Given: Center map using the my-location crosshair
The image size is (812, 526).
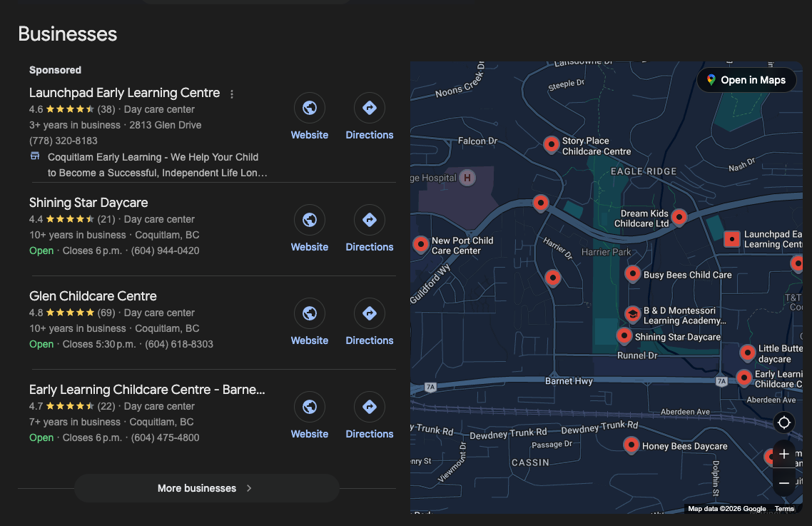Looking at the screenshot, I should 783,423.
